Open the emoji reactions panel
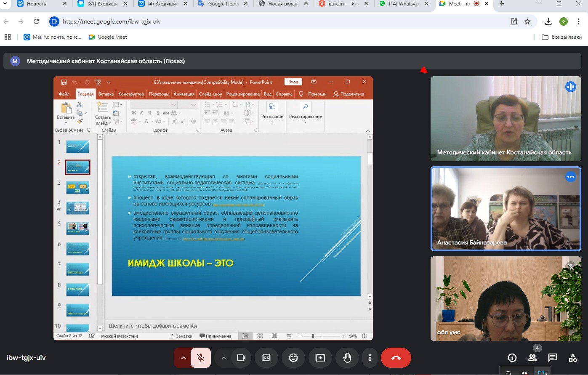This screenshot has width=588, height=375. (x=293, y=358)
